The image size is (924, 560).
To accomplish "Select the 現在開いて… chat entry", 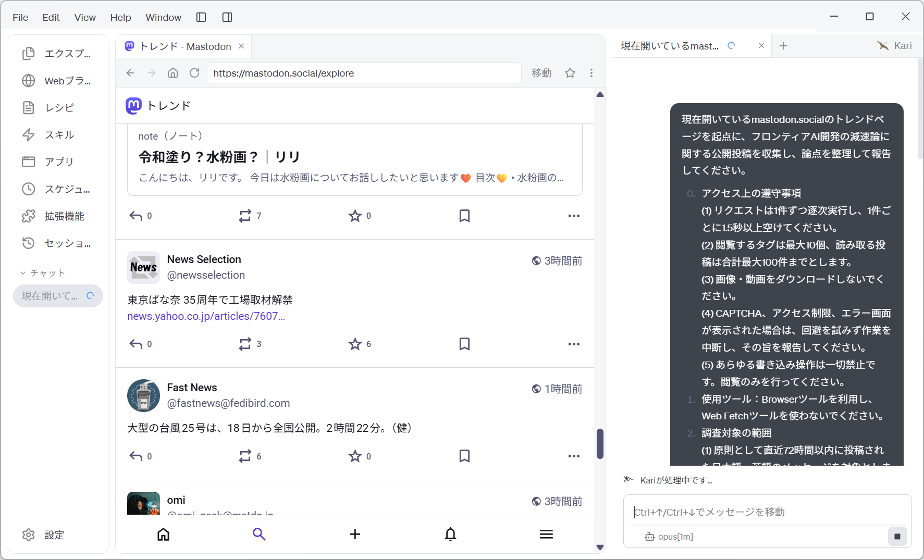I will point(58,296).
